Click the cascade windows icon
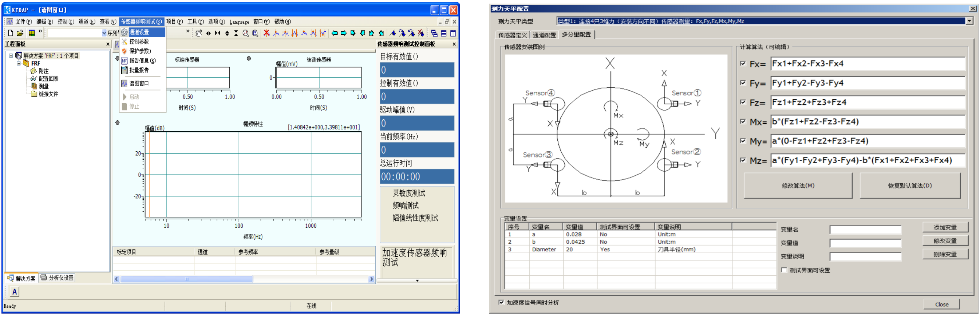Screen dimensions: 980x315 point(434,33)
